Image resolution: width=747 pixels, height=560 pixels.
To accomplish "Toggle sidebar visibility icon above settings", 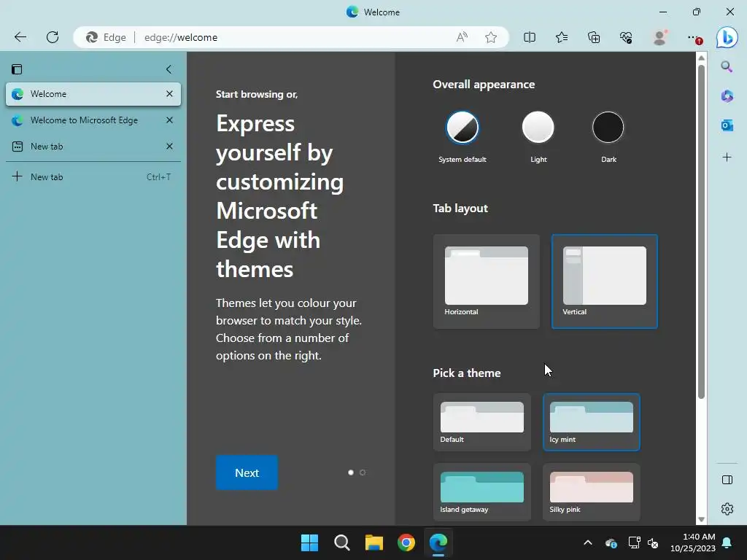I will (727, 480).
